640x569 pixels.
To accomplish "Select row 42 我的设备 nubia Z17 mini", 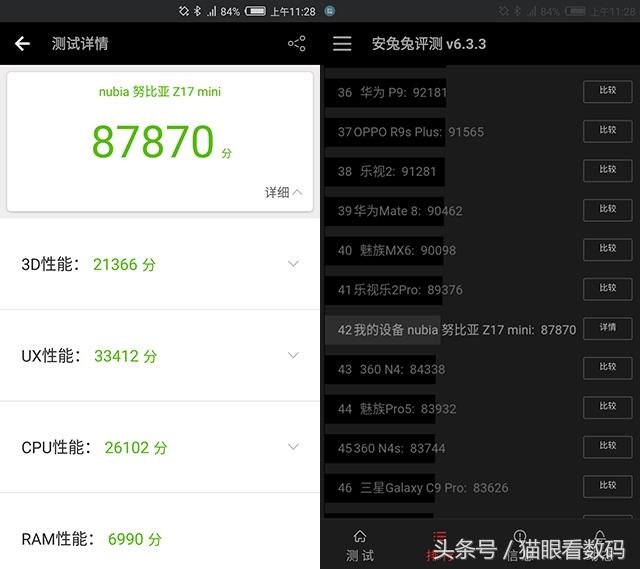I will (x=478, y=329).
